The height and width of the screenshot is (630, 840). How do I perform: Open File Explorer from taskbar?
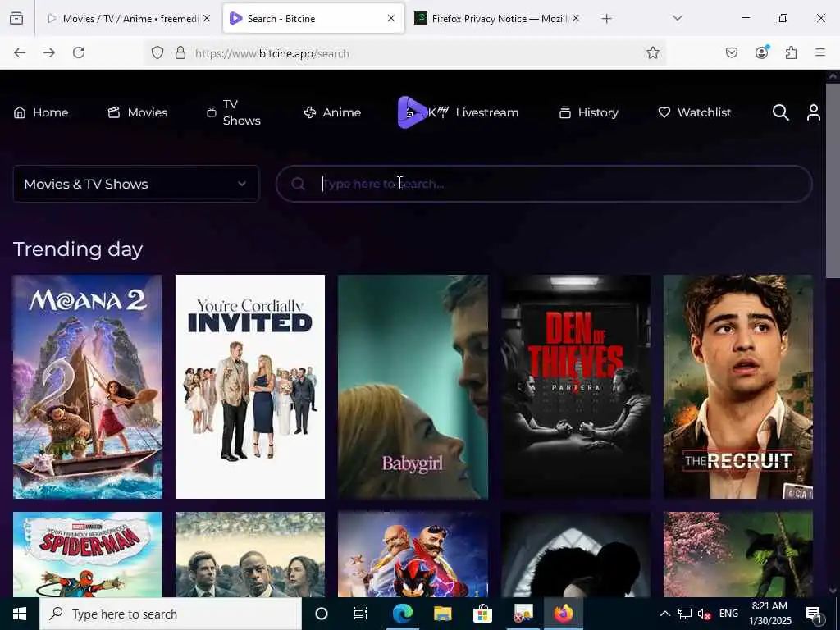tap(442, 614)
